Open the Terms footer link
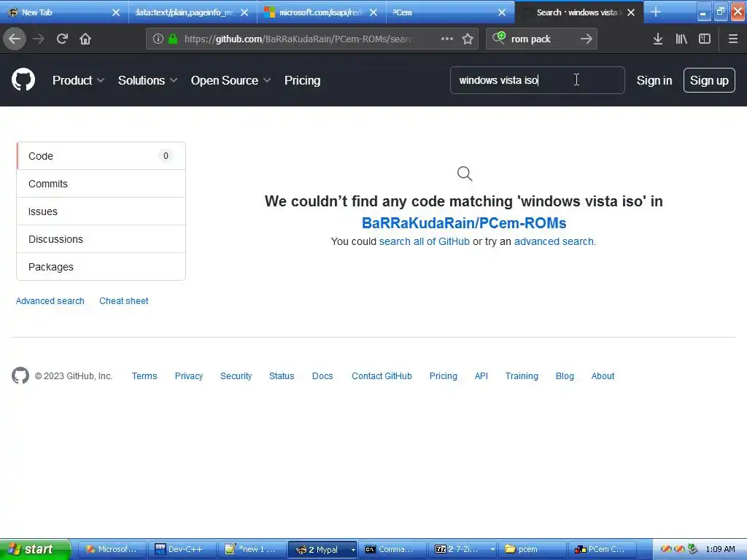 coord(144,376)
